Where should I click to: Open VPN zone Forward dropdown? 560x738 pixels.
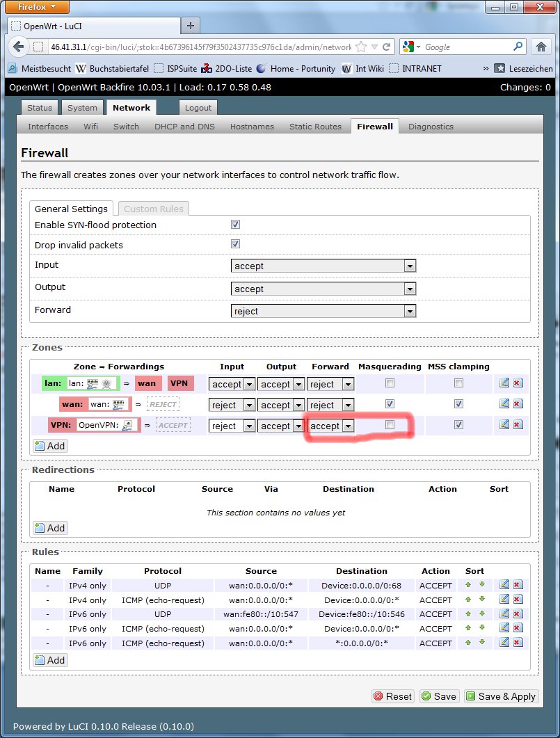(331, 426)
